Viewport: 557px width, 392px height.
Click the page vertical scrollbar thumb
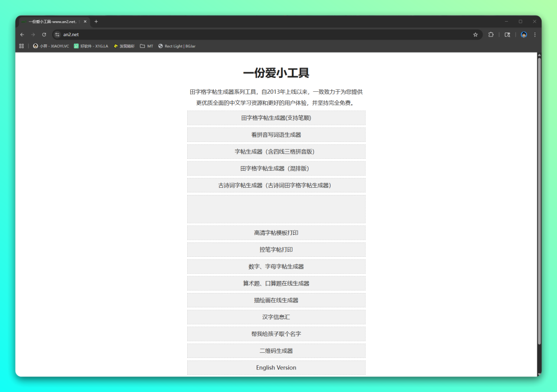539,201
